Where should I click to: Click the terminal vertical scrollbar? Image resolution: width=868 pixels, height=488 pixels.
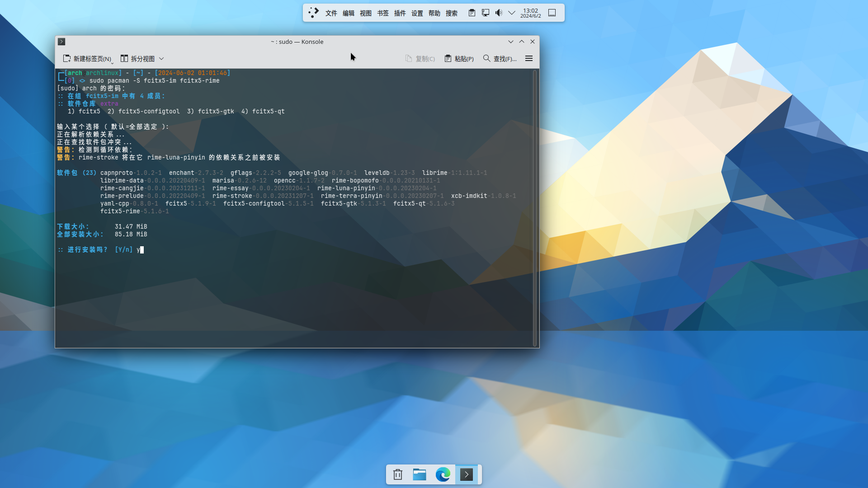(535, 208)
